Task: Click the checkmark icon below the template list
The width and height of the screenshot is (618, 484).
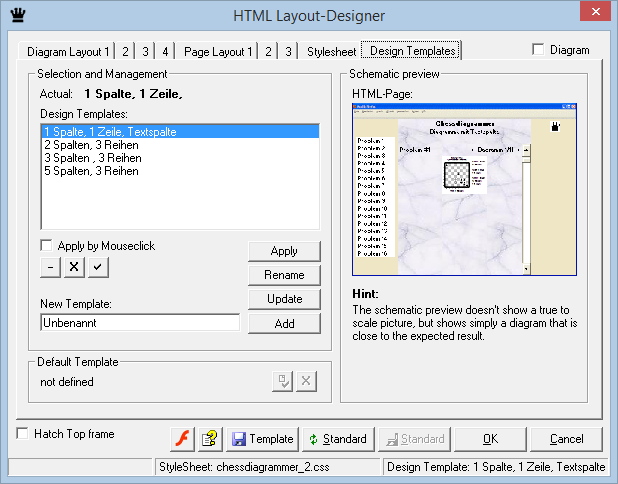Action: [x=97, y=268]
